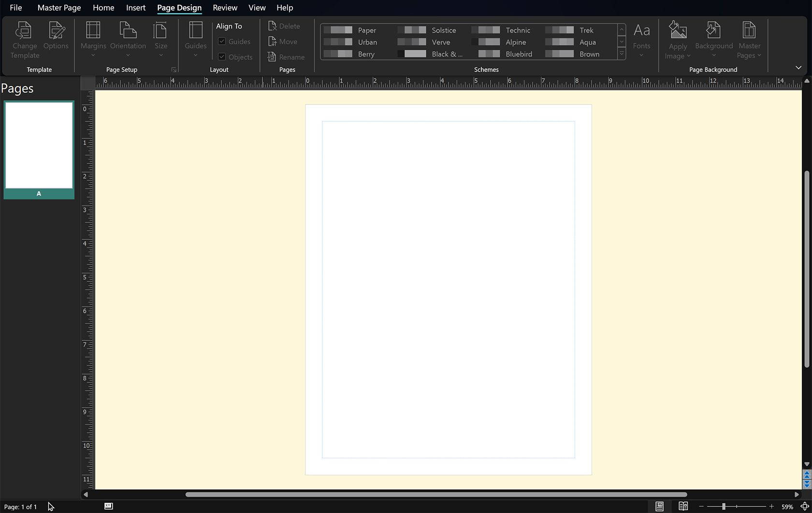
Task: Switch to the Insert tab
Action: [135, 7]
